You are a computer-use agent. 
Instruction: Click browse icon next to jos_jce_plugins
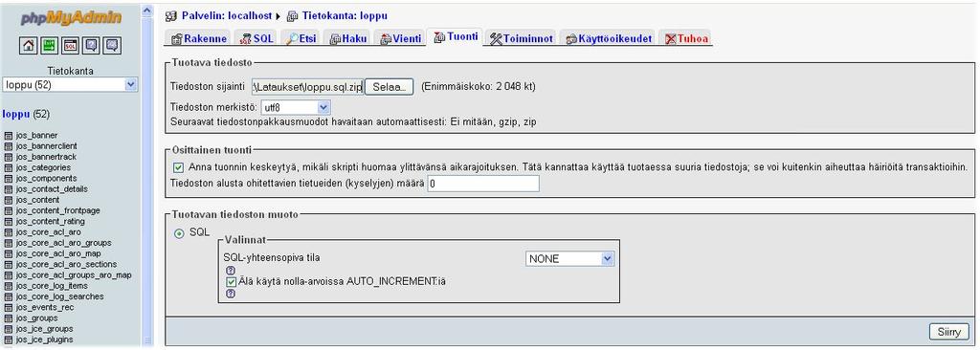[x=8, y=339]
